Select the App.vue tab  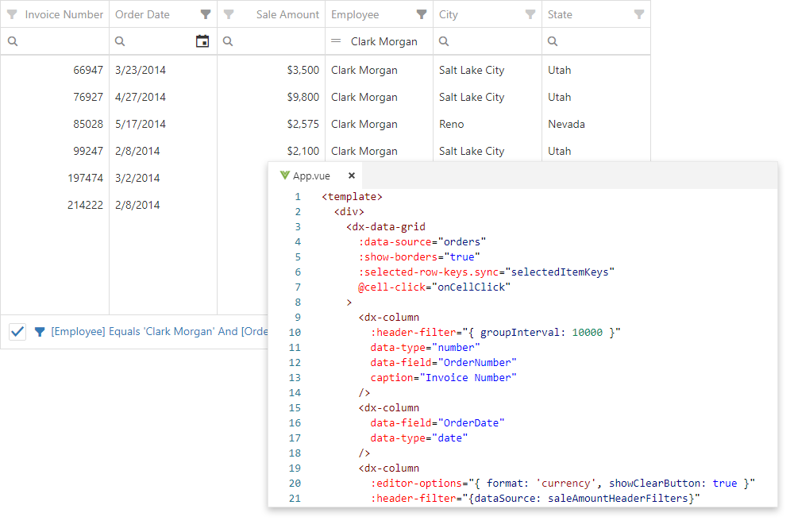point(310,176)
